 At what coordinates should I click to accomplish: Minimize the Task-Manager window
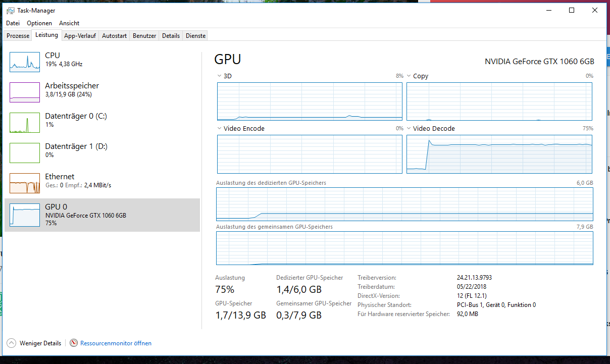[548, 10]
